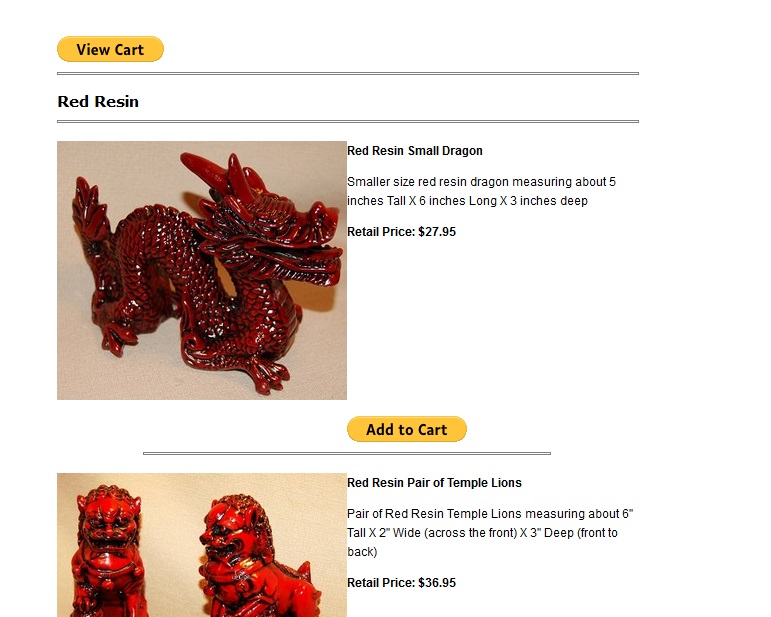Click the Red Resin section heading

click(98, 101)
